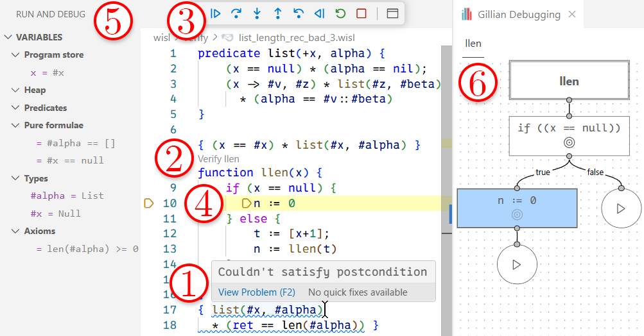Select the llen tab in debugging panel

point(473,44)
